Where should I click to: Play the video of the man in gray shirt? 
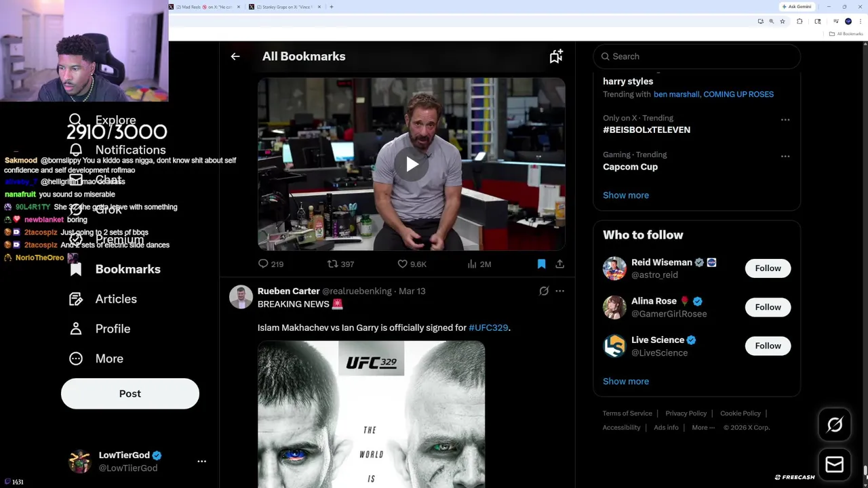pos(412,164)
